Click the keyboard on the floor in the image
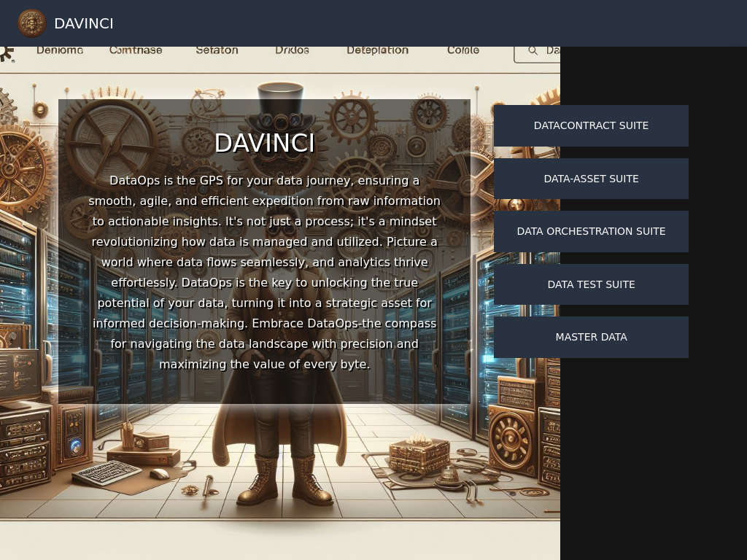Image resolution: width=747 pixels, height=560 pixels. [107, 472]
